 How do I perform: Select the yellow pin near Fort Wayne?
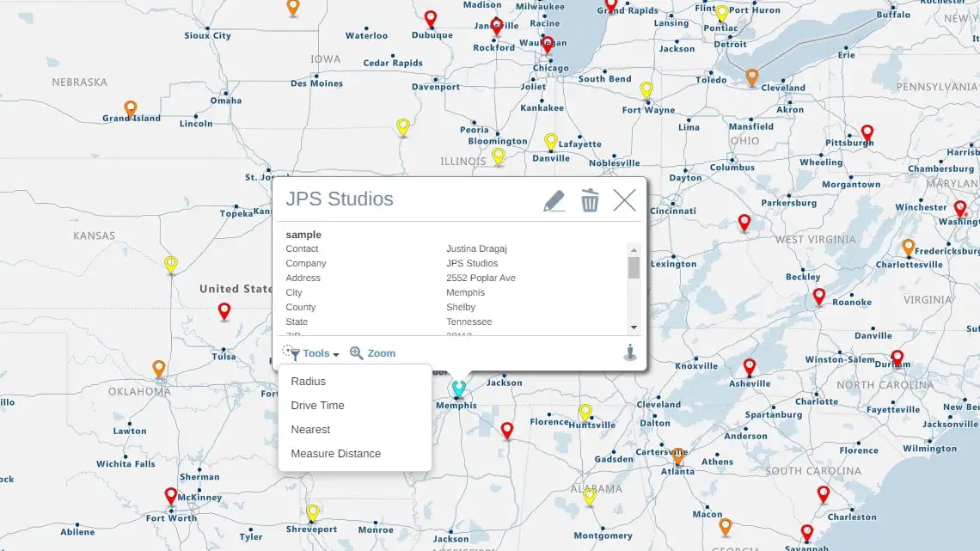click(646, 90)
